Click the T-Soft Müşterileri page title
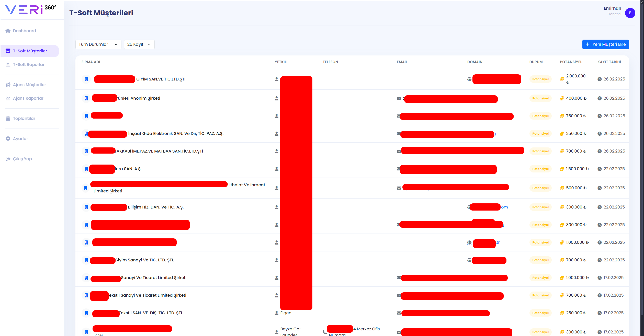This screenshot has width=644, height=336. pos(101,13)
